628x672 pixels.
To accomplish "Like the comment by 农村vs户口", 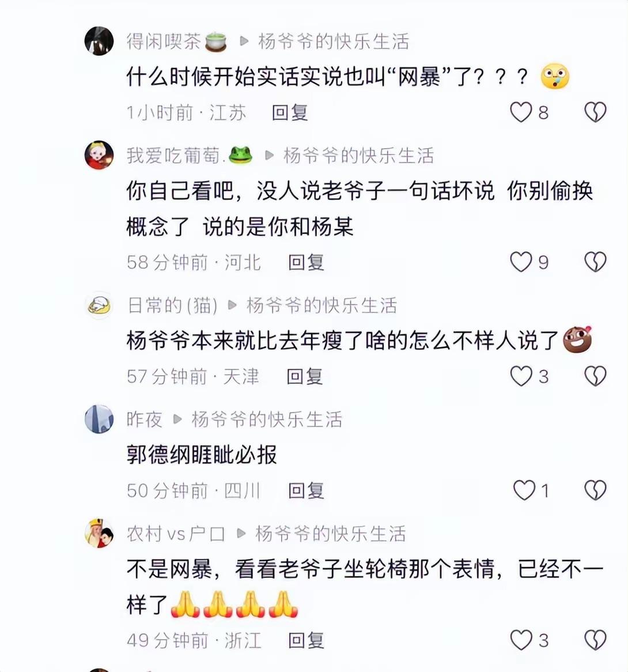I will [521, 640].
